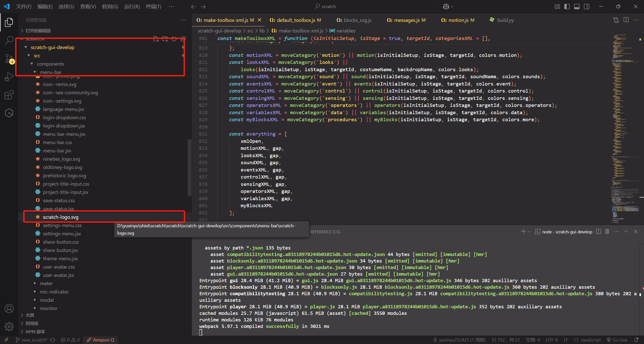
Task: Open the Extensions view
Action: click(9, 95)
